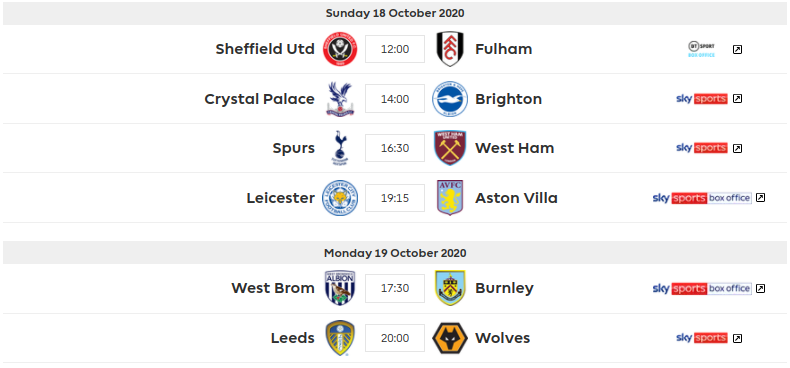Click the Sunday 18 October 2020 header
The image size is (790, 368).
click(x=395, y=13)
